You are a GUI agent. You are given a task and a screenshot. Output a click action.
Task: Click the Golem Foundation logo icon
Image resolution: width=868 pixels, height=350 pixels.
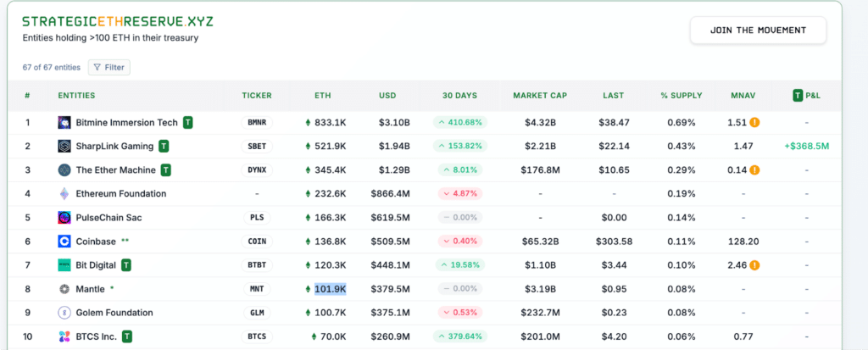click(64, 313)
